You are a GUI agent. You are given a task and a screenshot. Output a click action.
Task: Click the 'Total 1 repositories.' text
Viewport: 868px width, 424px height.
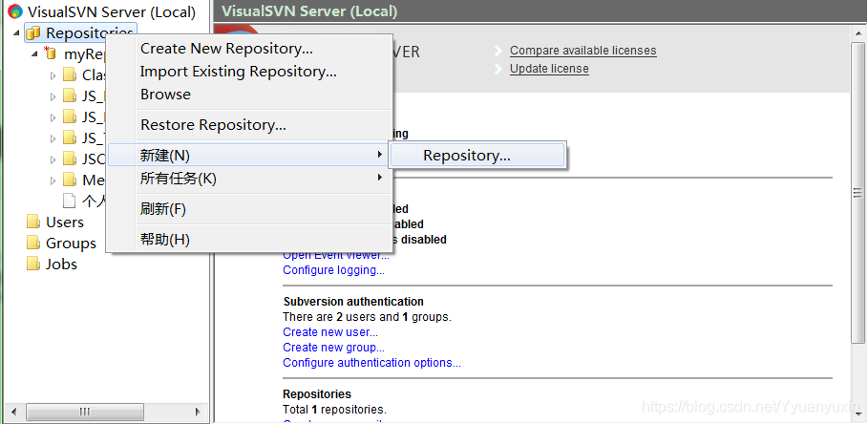click(x=335, y=410)
